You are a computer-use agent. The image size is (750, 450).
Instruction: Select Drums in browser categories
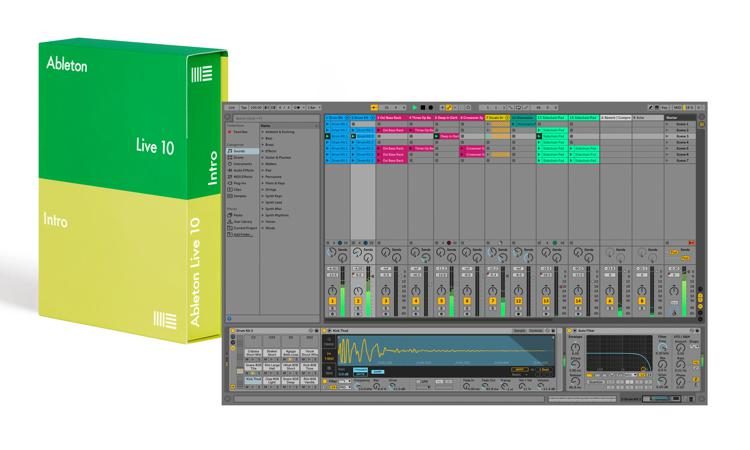pyautogui.click(x=243, y=157)
